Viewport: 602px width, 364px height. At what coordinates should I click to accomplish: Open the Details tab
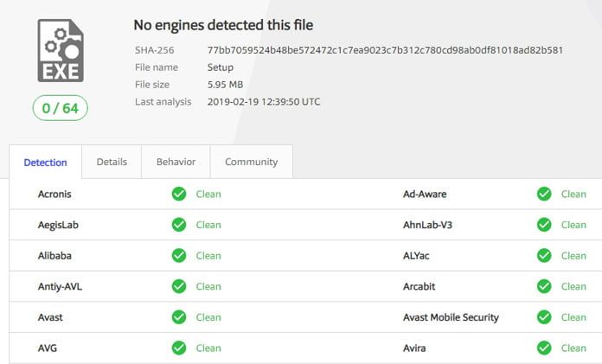click(x=112, y=162)
